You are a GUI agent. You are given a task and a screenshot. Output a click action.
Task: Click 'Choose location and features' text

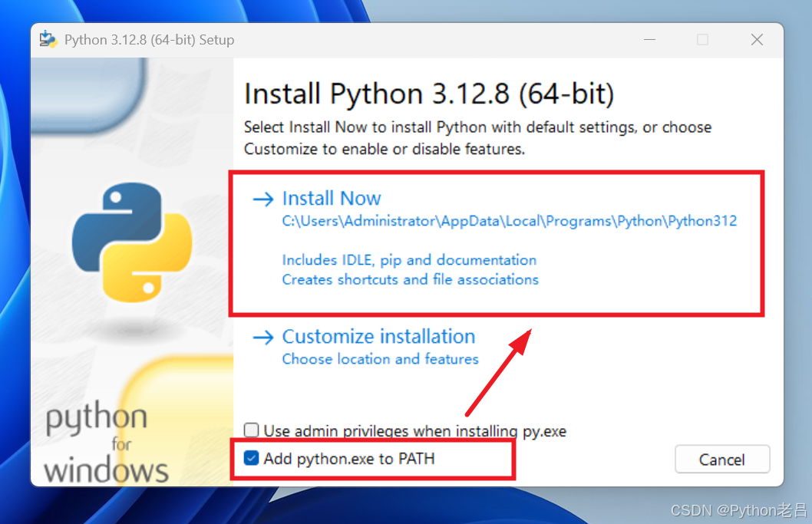380,359
